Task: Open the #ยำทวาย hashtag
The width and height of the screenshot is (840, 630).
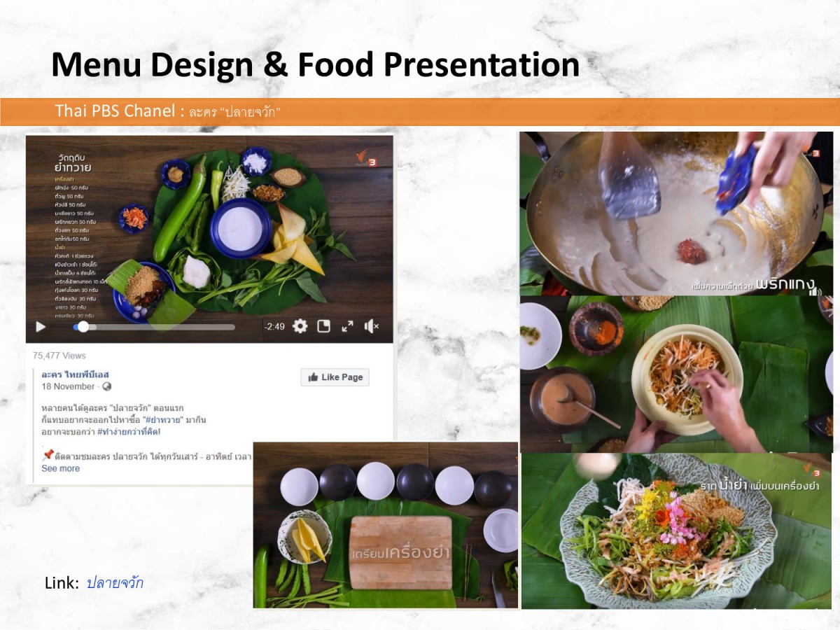Action: point(163,419)
